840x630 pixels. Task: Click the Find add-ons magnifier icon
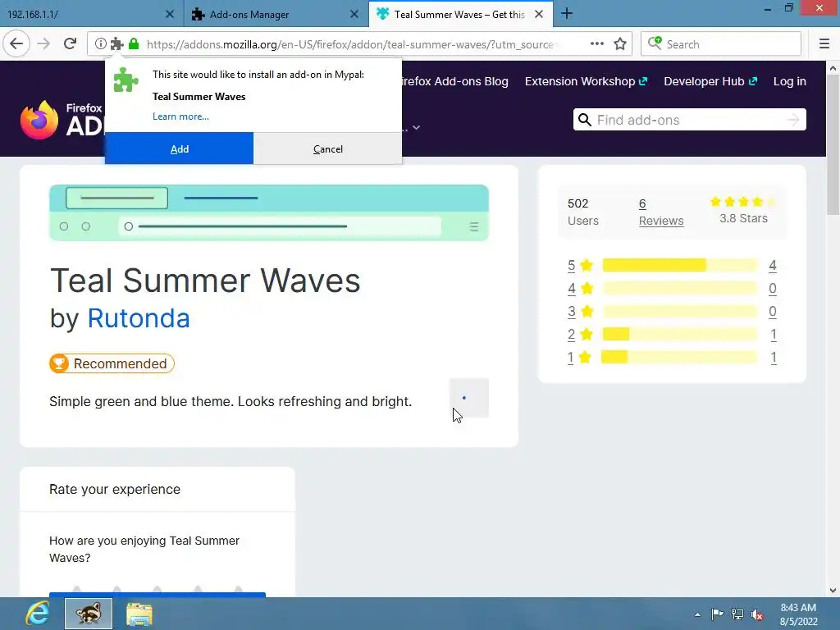tap(584, 120)
